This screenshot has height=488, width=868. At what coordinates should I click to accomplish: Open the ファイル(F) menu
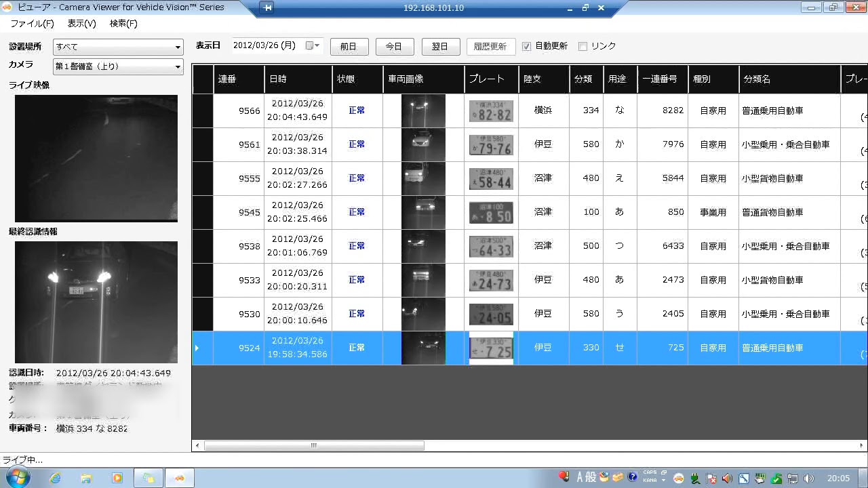[32, 24]
